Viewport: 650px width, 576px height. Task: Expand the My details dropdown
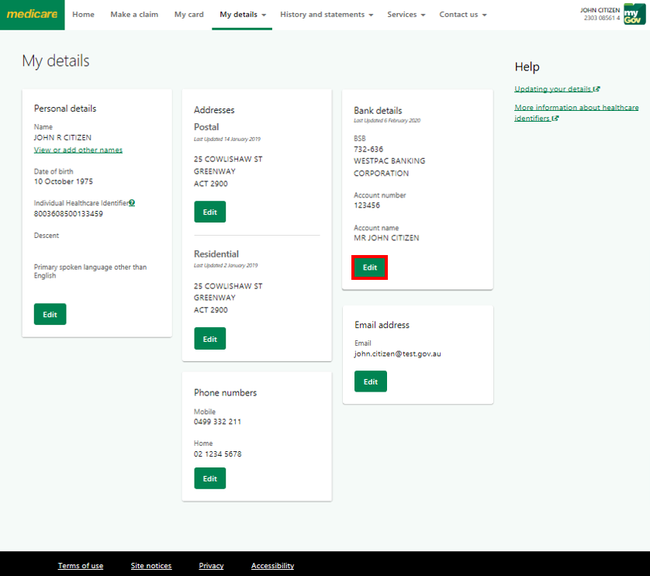242,15
